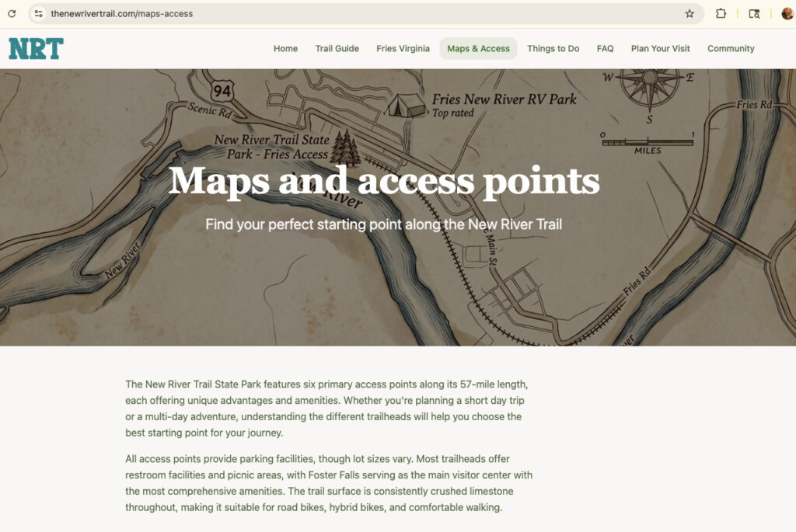Screen dimensions: 796x532
Task: Navigate to the FAQ page
Action: (605, 48)
